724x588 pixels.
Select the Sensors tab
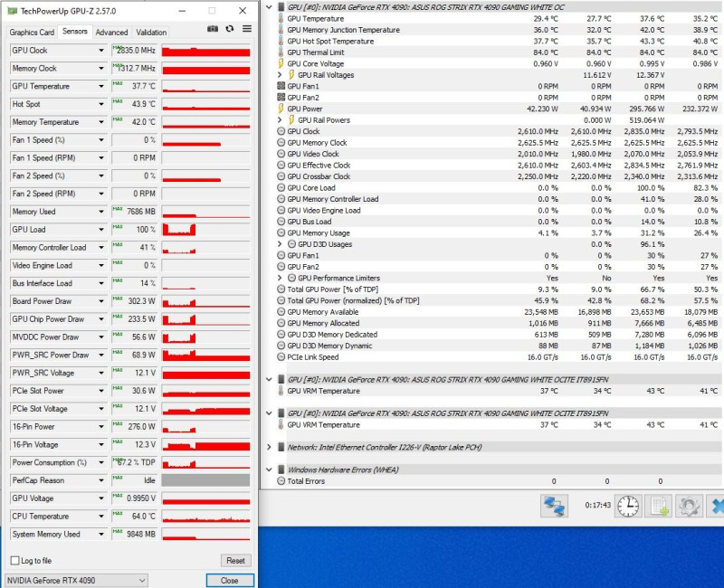75,32
